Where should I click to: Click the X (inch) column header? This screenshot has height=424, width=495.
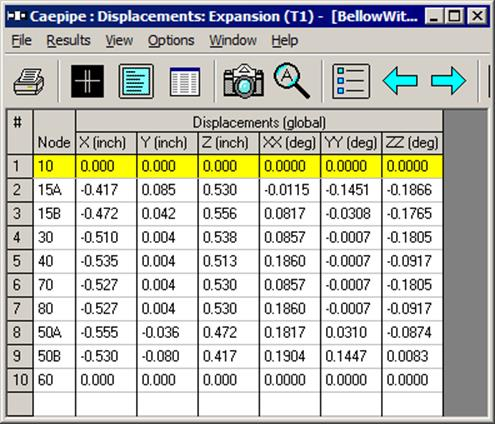point(106,143)
